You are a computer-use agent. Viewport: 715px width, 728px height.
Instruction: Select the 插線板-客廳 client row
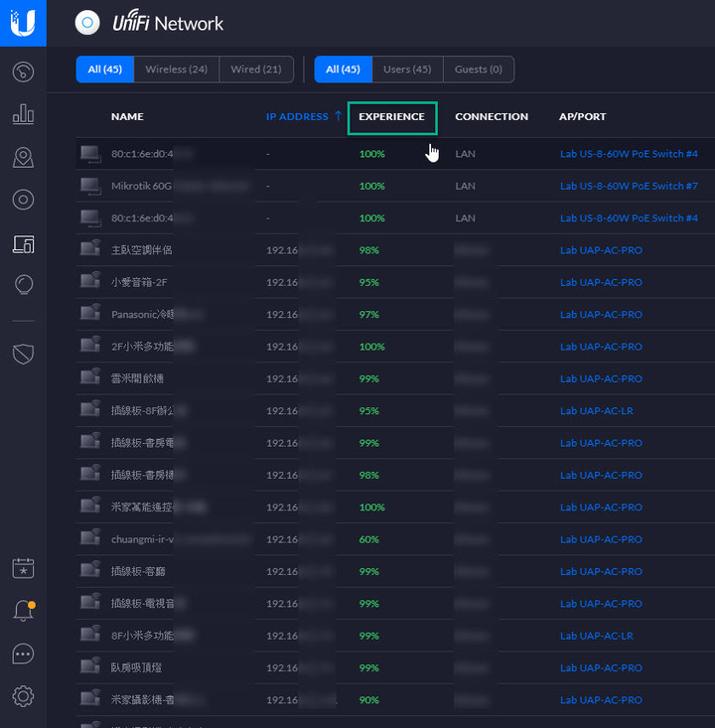(x=395, y=571)
